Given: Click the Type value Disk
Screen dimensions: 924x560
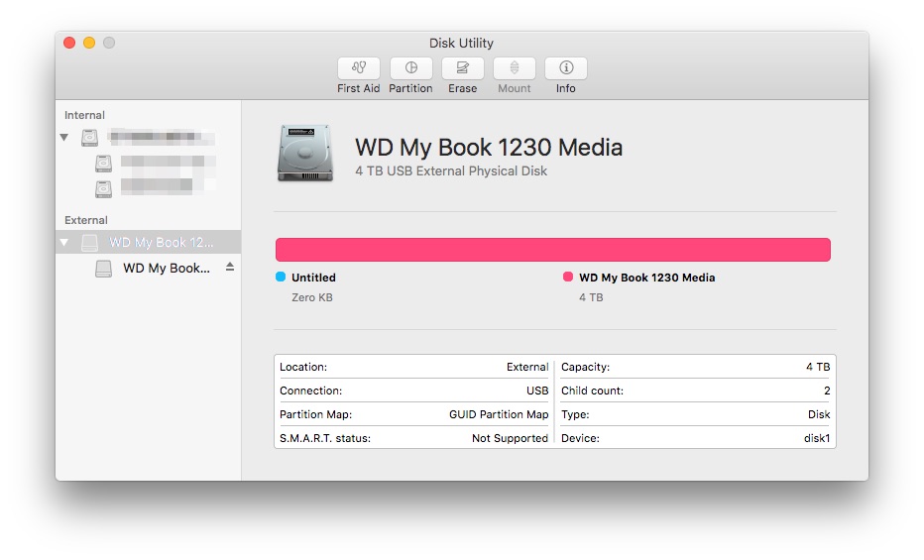Looking at the screenshot, I should click(819, 414).
